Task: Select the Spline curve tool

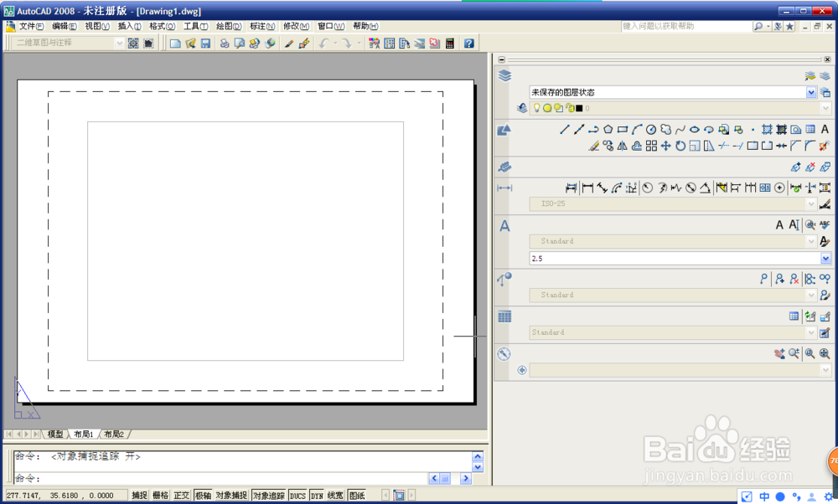Action: pyautogui.click(x=680, y=129)
